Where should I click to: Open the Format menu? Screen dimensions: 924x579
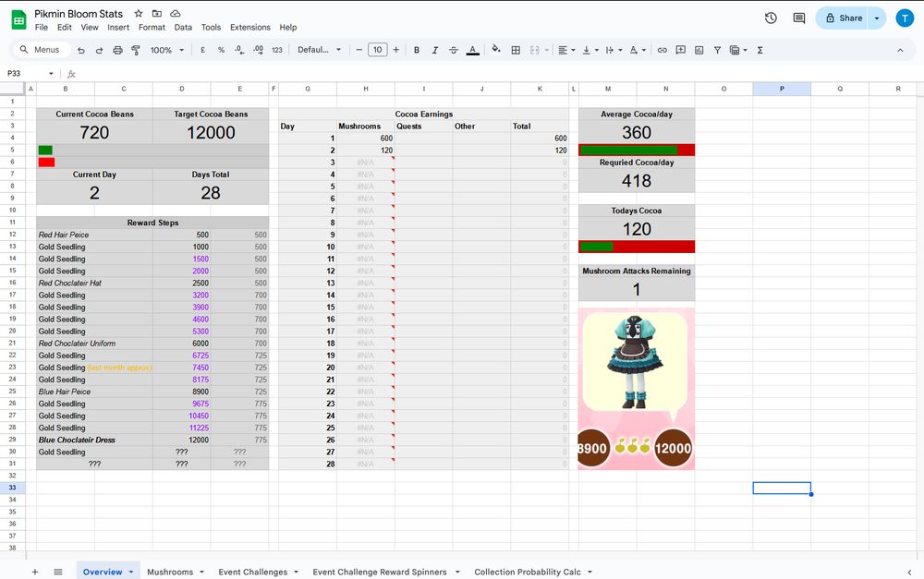click(x=152, y=27)
